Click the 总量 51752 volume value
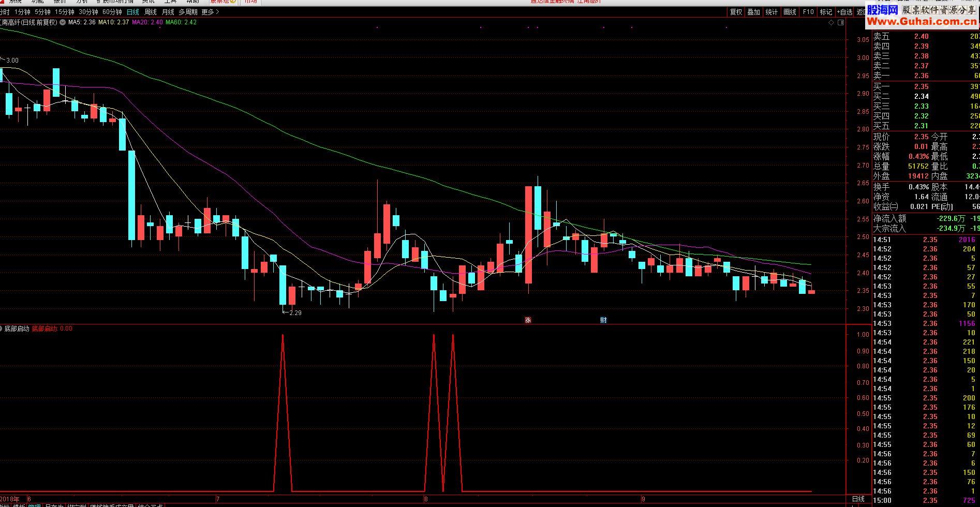980x507 pixels. [x=918, y=166]
